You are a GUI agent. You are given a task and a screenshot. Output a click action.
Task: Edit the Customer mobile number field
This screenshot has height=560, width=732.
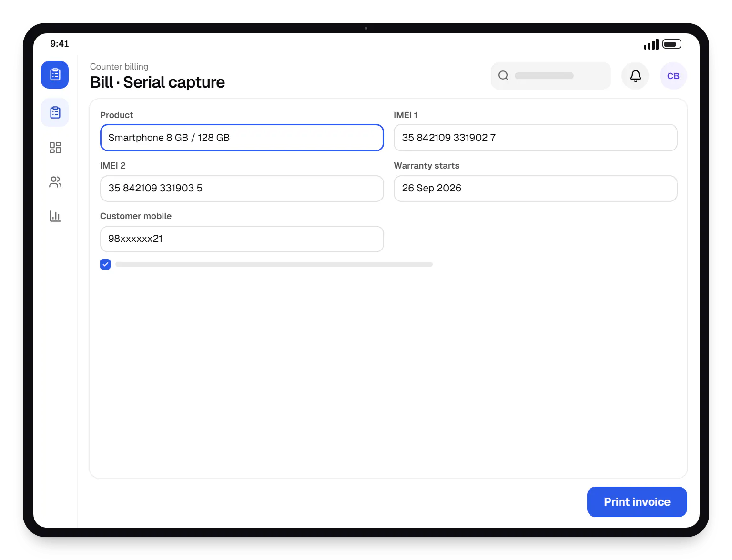point(242,239)
